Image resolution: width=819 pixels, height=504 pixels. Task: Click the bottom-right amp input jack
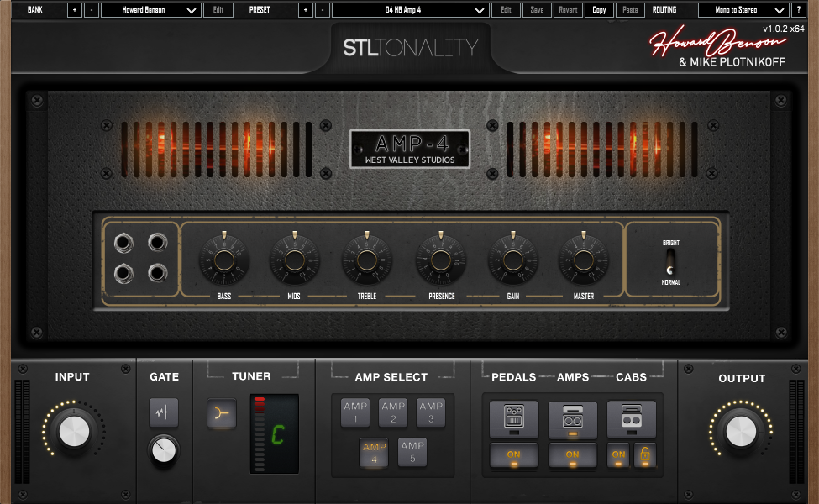point(157,273)
